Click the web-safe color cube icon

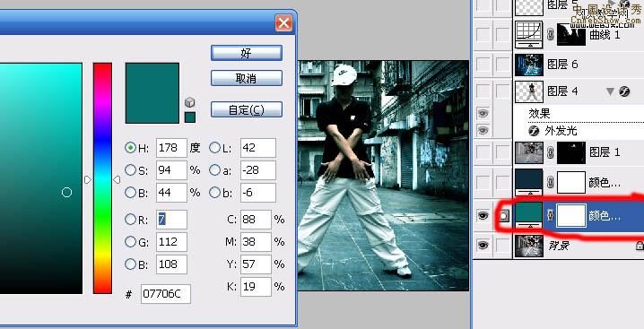pos(190,102)
